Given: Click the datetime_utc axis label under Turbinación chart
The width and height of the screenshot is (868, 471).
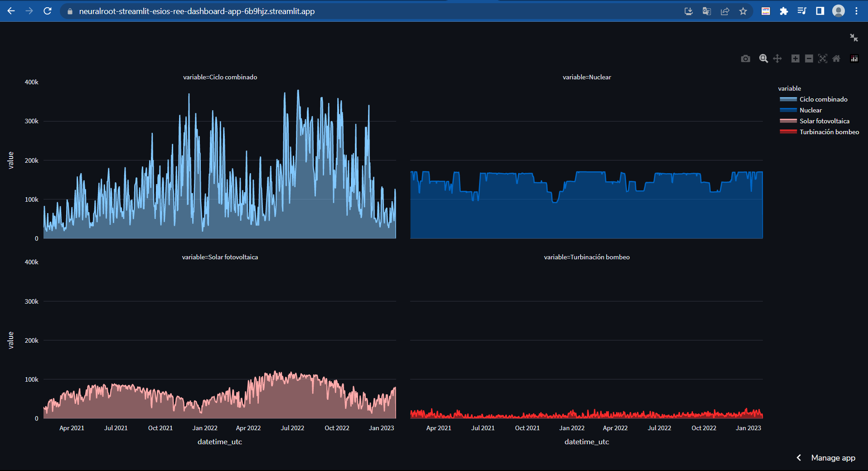Looking at the screenshot, I should coord(587,442).
